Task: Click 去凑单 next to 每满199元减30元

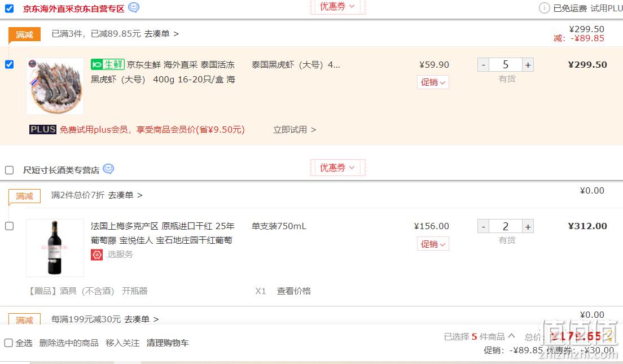Action: coord(142,319)
